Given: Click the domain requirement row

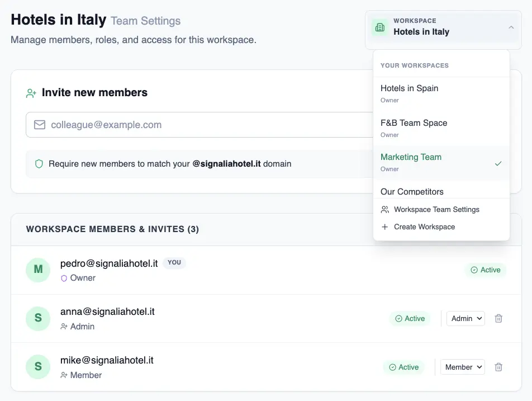Looking at the screenshot, I should pyautogui.click(x=199, y=164).
